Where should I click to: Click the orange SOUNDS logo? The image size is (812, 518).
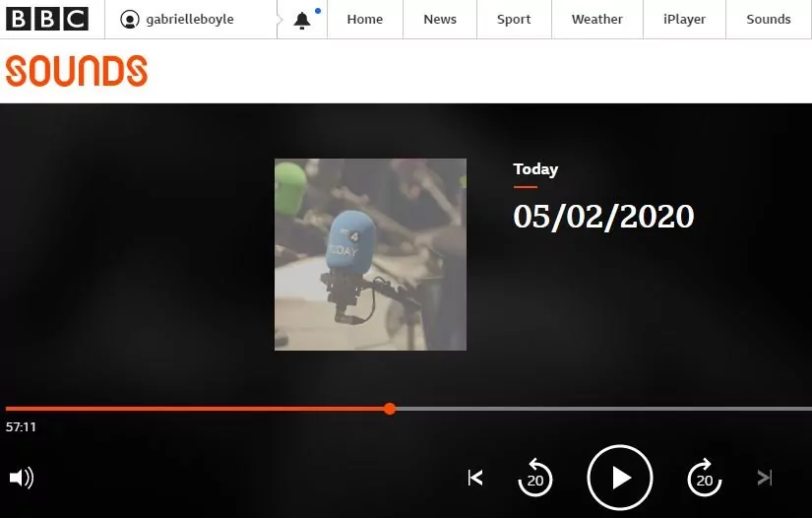(x=76, y=71)
